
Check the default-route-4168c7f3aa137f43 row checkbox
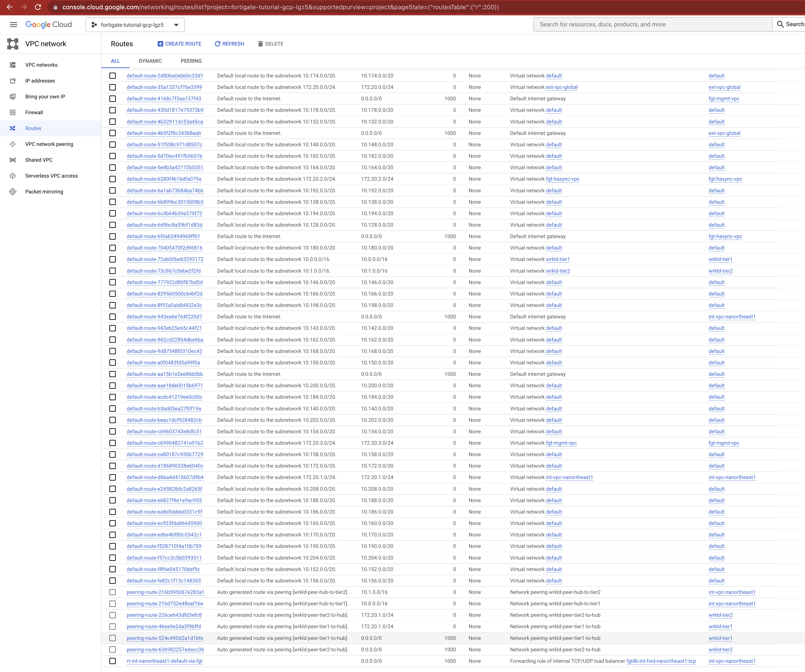[113, 99]
